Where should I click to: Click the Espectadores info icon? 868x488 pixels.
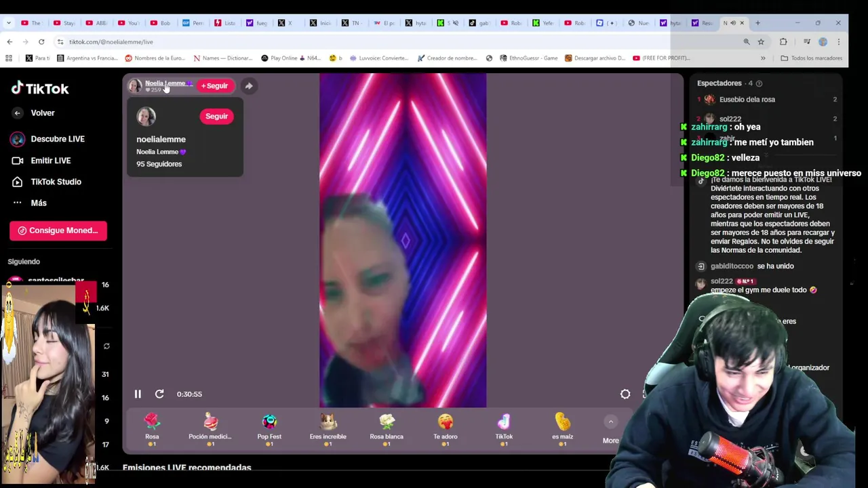(x=759, y=83)
